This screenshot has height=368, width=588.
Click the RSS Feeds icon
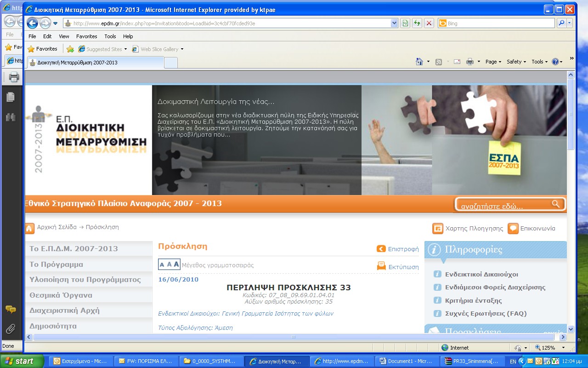click(439, 62)
